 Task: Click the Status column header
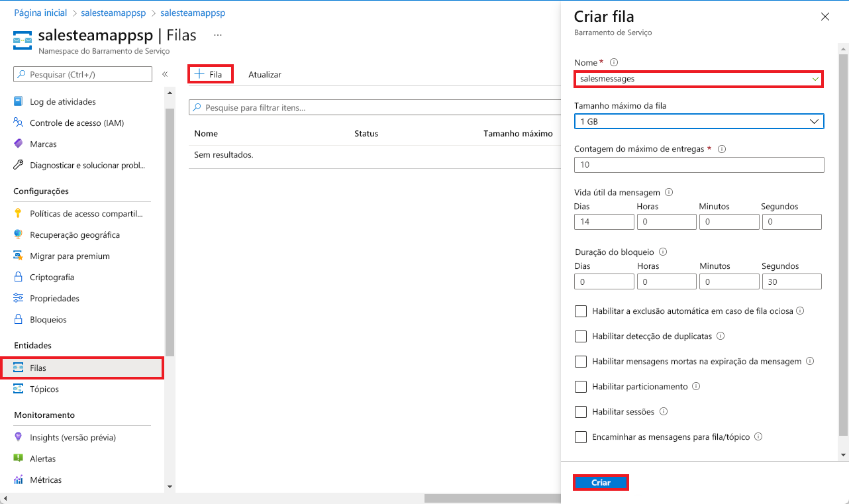tap(366, 133)
